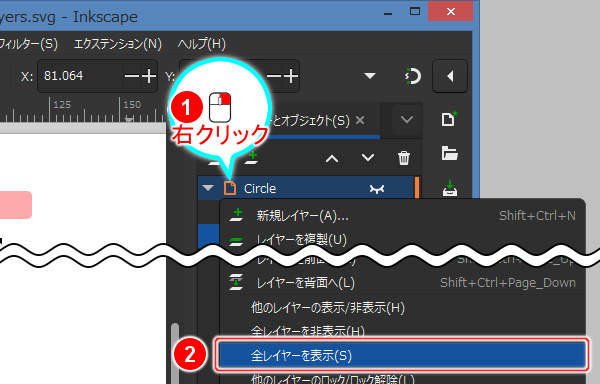The height and width of the screenshot is (384, 600).
Task: Increase the X value with the plus button
Action: click(149, 76)
